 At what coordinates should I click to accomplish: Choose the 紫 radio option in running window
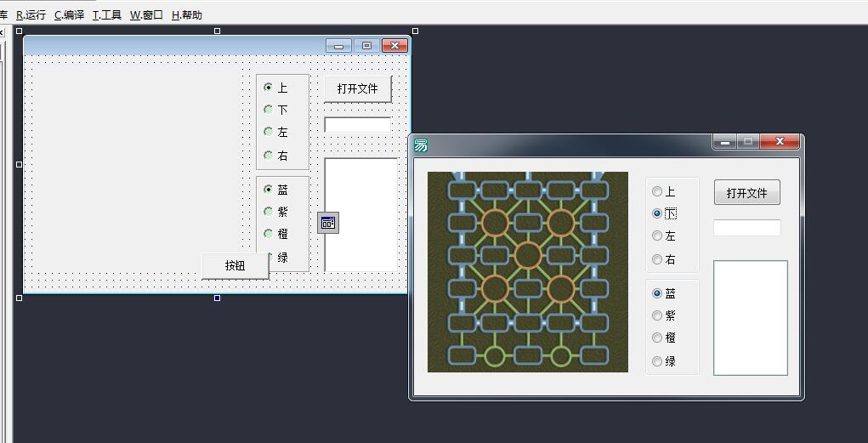(657, 315)
